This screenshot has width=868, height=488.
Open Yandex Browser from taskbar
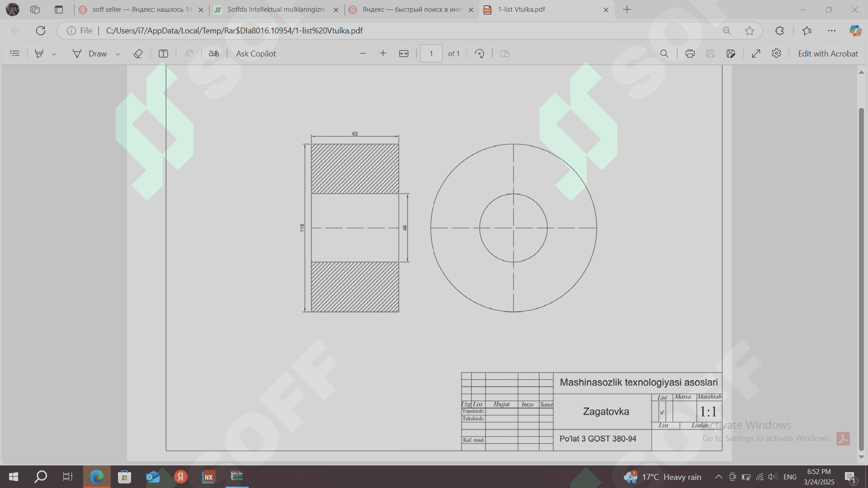(x=181, y=477)
